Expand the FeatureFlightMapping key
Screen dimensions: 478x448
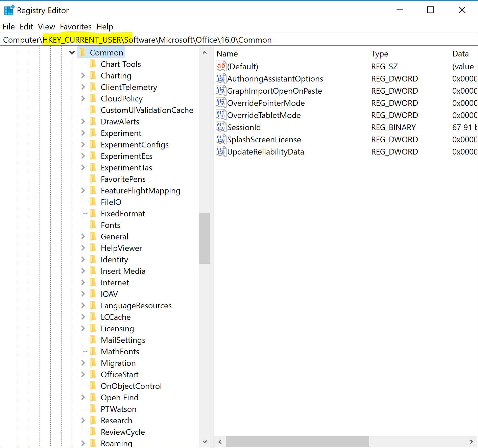[x=83, y=190]
